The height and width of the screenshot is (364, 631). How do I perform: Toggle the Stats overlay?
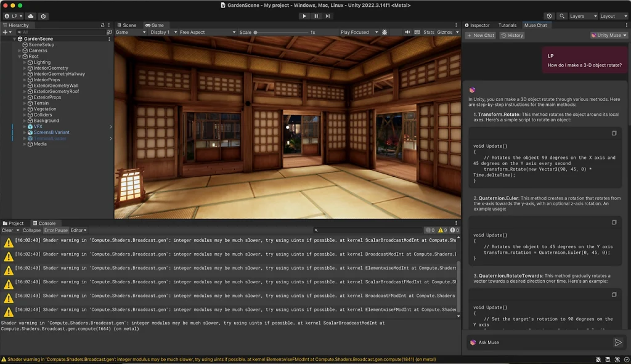click(429, 32)
